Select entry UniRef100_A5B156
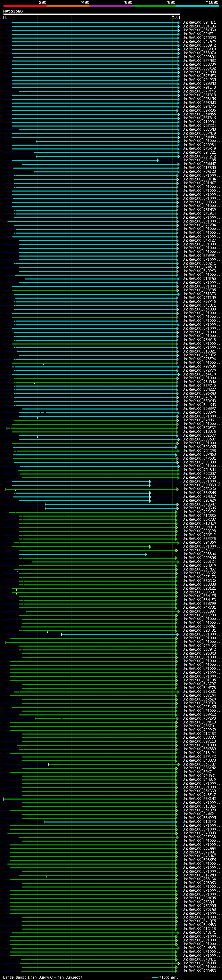222x980 pixels. tap(199, 99)
